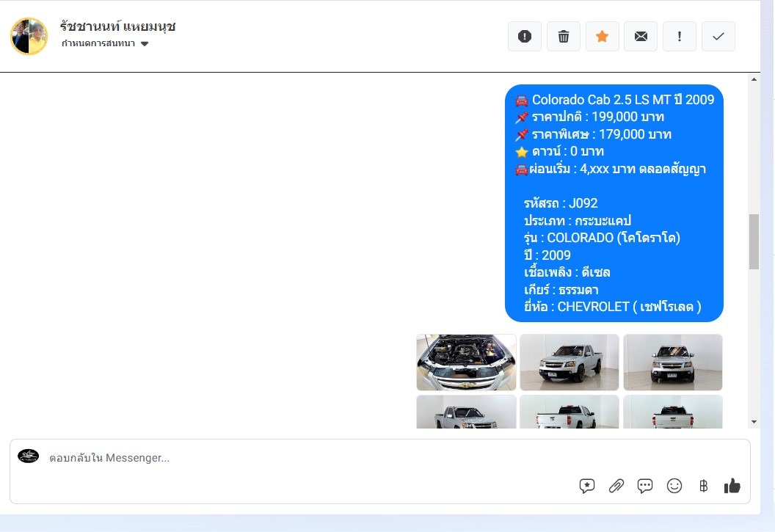The width and height of the screenshot is (775, 532).
Task: Flag conversation with the exclamation mark icon
Action: click(x=679, y=36)
